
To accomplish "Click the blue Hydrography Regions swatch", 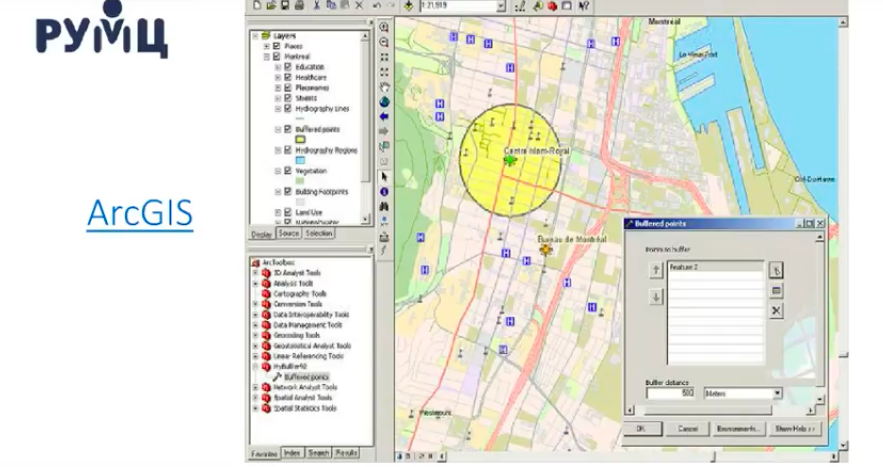I will [300, 161].
